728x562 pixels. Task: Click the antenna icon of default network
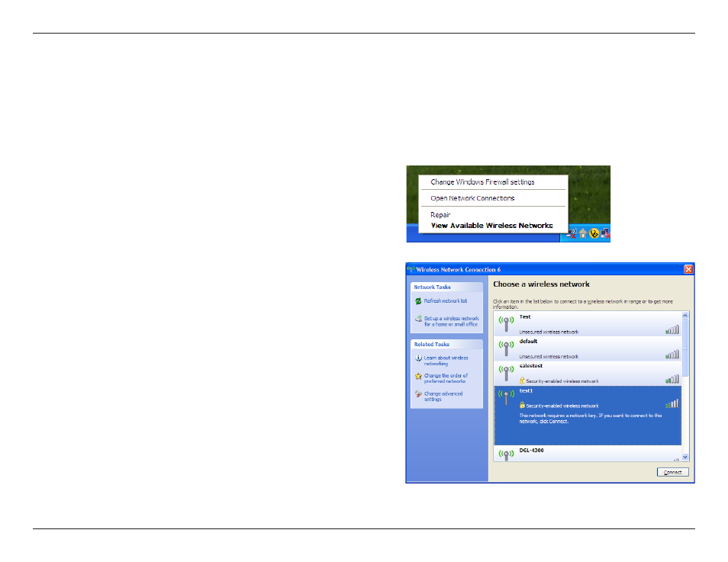pyautogui.click(x=506, y=348)
